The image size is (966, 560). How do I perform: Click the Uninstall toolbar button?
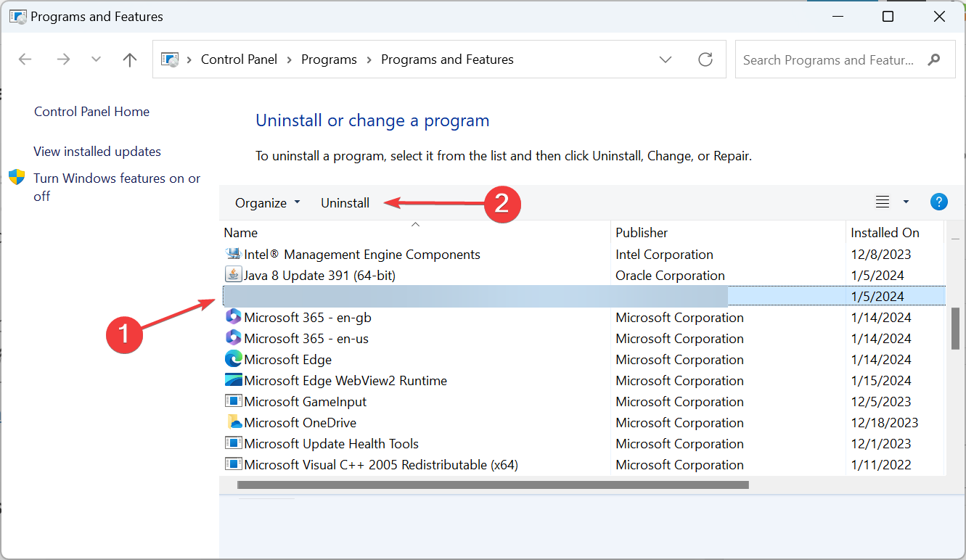(x=345, y=203)
